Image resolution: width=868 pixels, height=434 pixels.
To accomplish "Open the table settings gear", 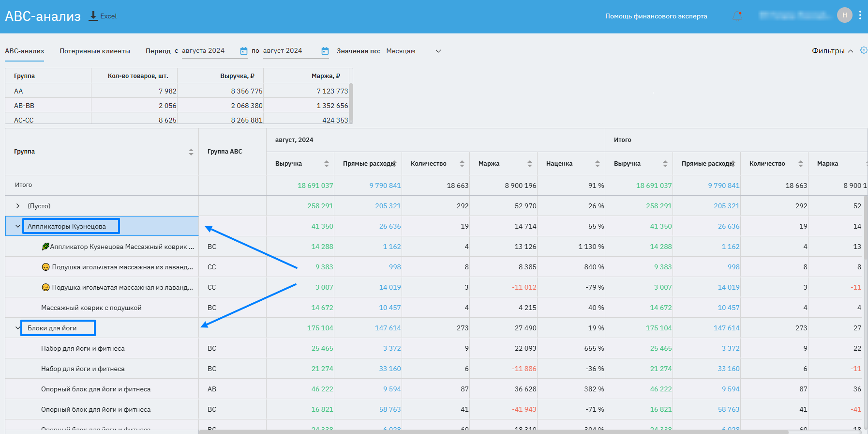I will (863, 50).
